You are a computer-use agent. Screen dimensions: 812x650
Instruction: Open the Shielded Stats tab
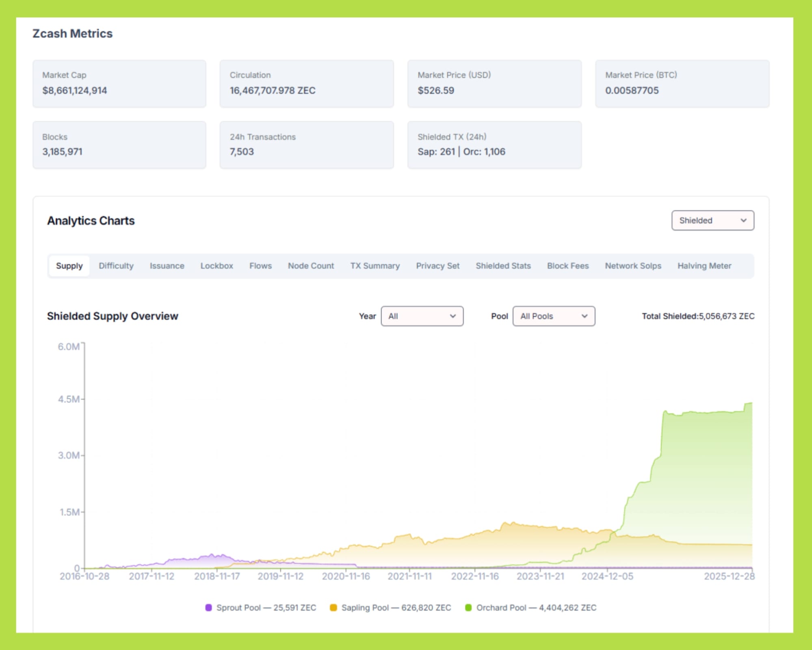pyautogui.click(x=503, y=266)
